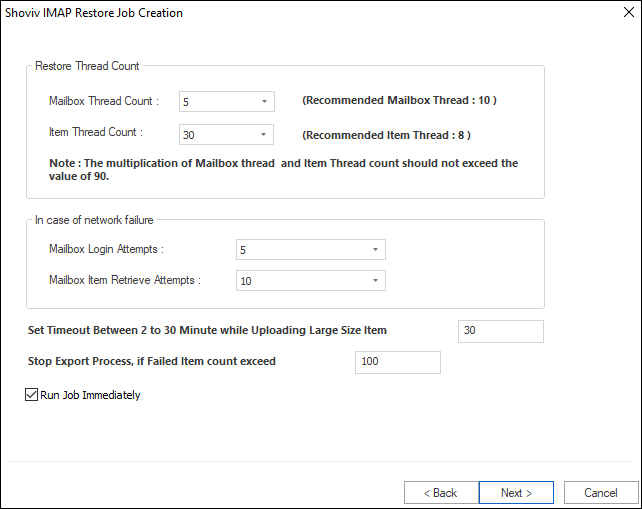The height and width of the screenshot is (509, 642).
Task: Click the 'In case of network failure' group title
Action: coord(94,220)
